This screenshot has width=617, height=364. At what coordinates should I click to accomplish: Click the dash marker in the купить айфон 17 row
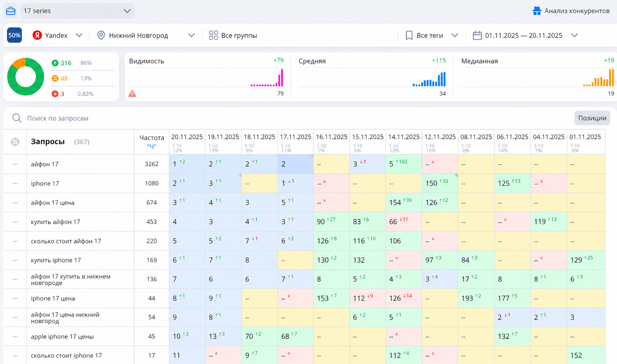pyautogui.click(x=15, y=222)
